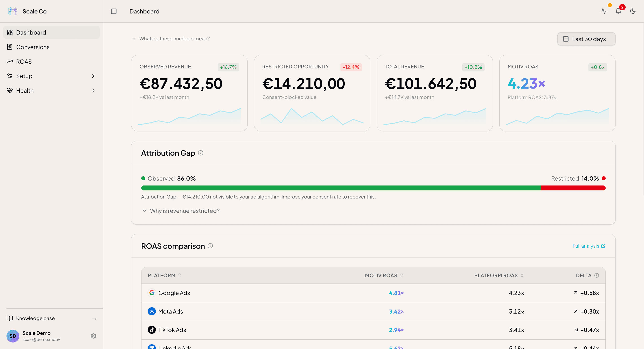644x349 pixels.
Task: Open the Last 30 days date picker
Action: [x=586, y=39]
